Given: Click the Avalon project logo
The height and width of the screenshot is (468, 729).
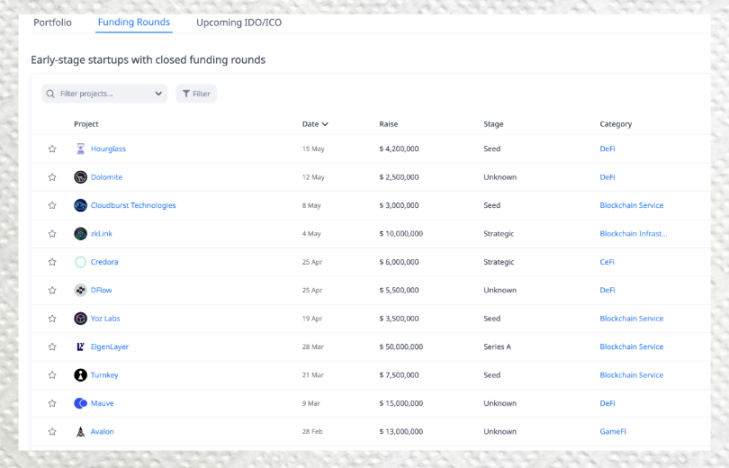Looking at the screenshot, I should [x=80, y=432].
